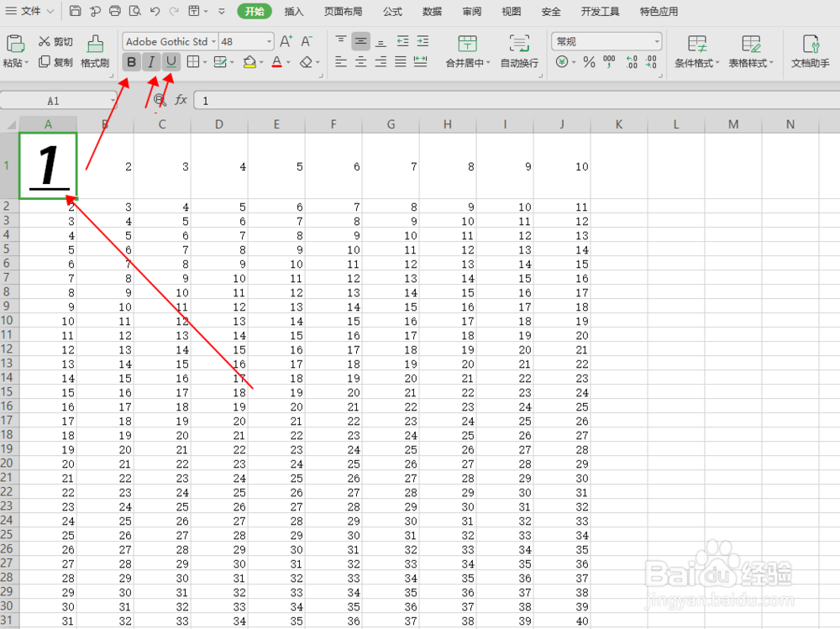Toggle vertical middle align button
840x629 pixels.
click(360, 40)
